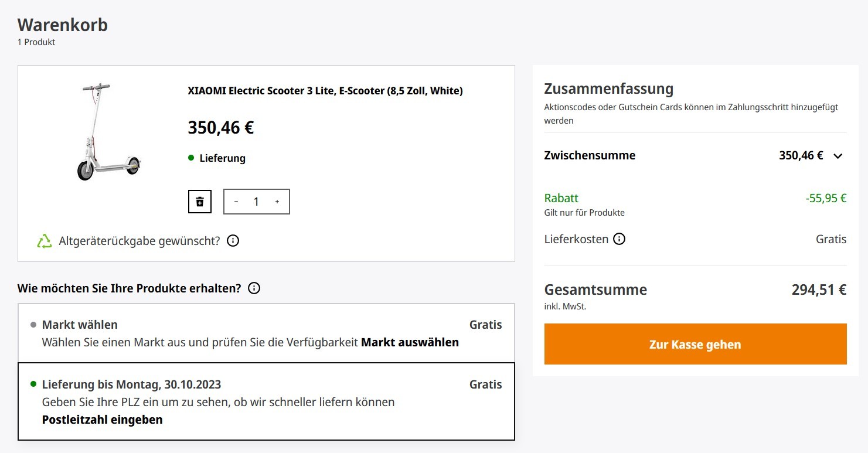This screenshot has width=868, height=453.
Task: Click the Altgeräterückgabe gewünscht text
Action: [x=139, y=241]
